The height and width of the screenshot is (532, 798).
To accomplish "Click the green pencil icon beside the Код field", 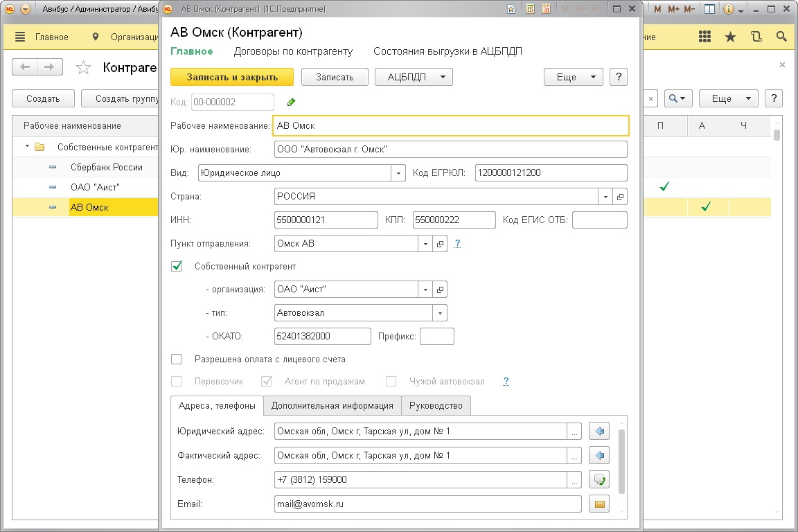I will 291,103.
